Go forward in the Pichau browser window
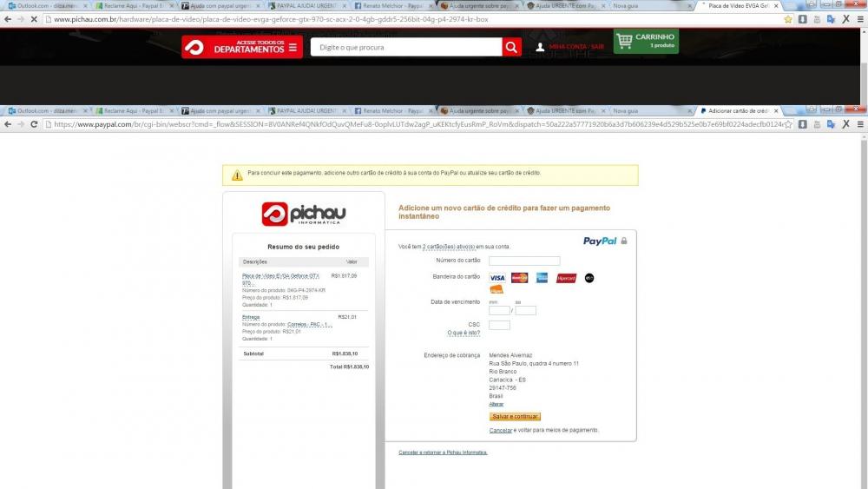 (x=21, y=19)
